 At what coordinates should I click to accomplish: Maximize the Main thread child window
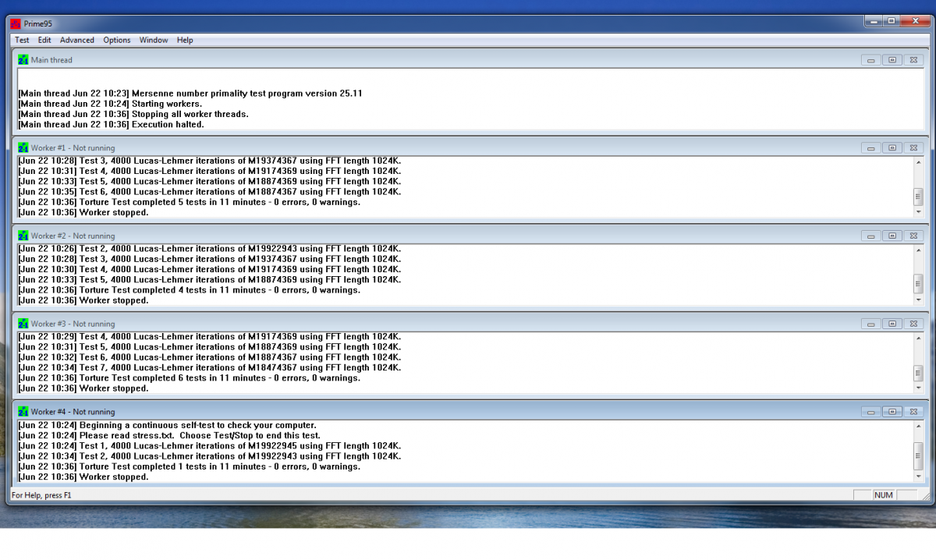[892, 60]
